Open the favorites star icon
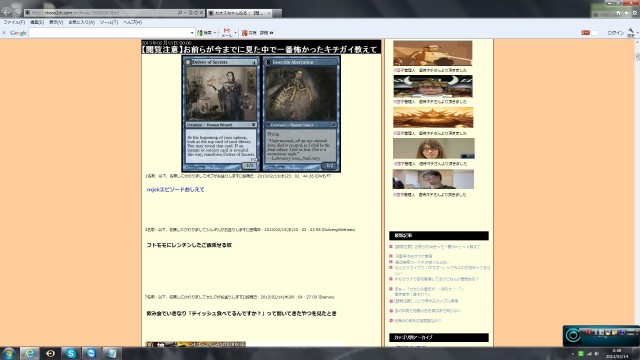This screenshot has height=360, width=640. click(626, 13)
